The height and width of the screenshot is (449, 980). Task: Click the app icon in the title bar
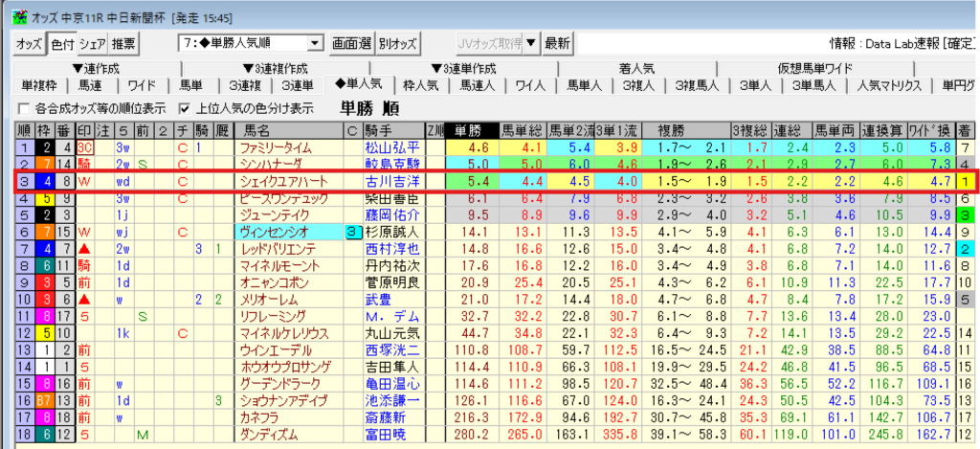pos(10,11)
